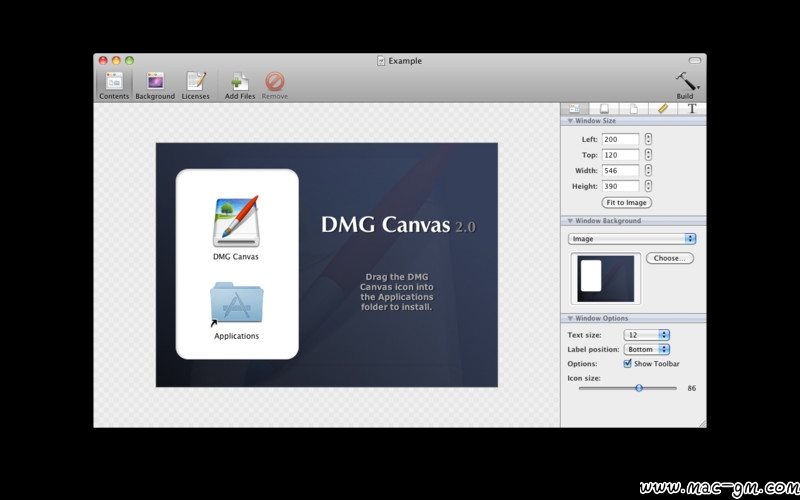This screenshot has height=500, width=800.
Task: Click the Width field stepper
Action: coord(648,170)
